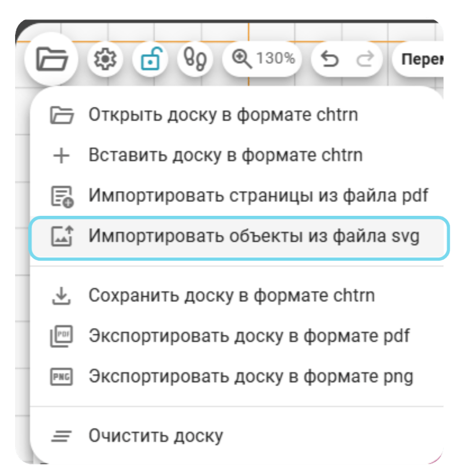Select 'Вставить доску в формате chtrn'
The image size is (458, 476).
click(x=237, y=155)
